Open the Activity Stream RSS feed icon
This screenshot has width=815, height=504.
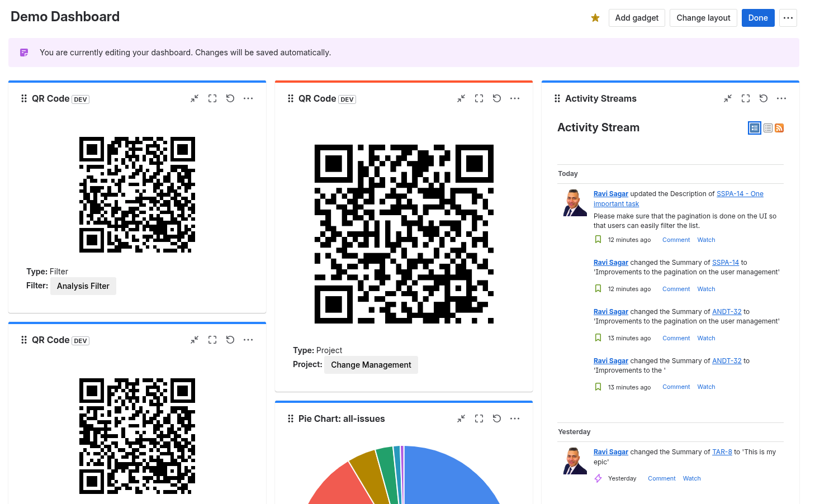coord(779,128)
